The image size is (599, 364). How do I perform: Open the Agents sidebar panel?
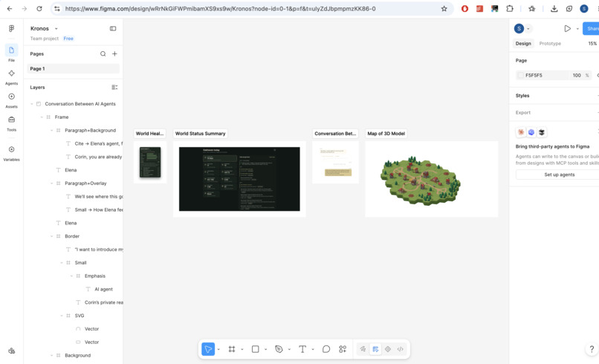pos(11,74)
